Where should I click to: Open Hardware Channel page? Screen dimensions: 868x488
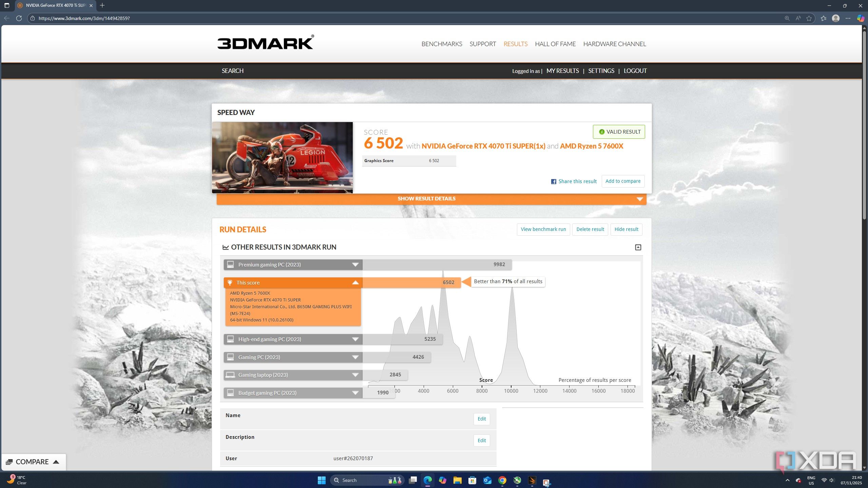(614, 44)
